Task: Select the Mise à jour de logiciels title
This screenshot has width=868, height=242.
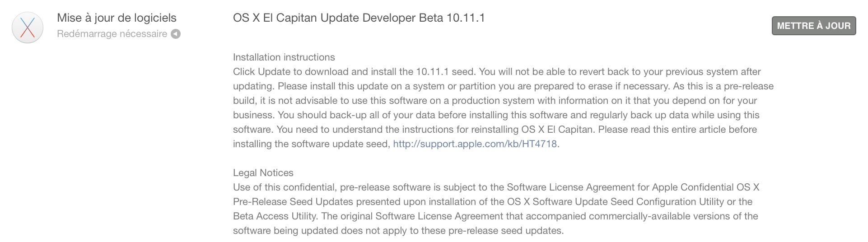Action: (117, 18)
